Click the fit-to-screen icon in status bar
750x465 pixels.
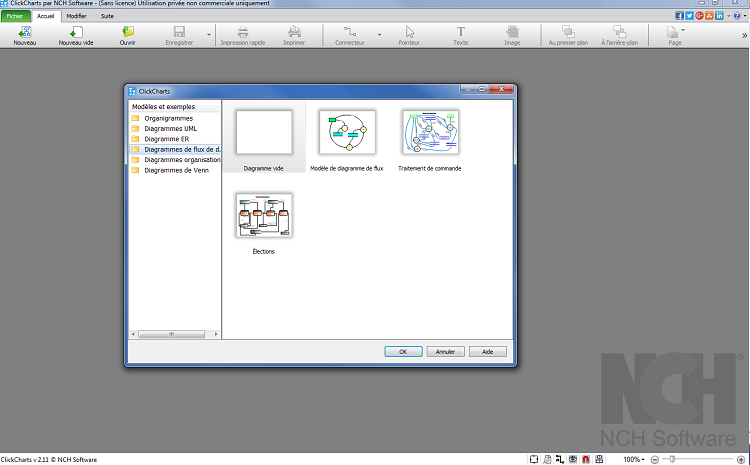point(534,459)
